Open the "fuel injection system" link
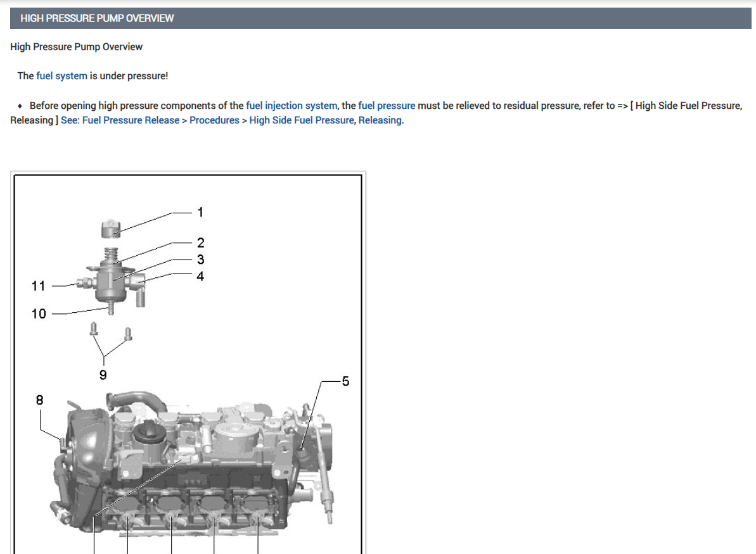 click(x=292, y=106)
